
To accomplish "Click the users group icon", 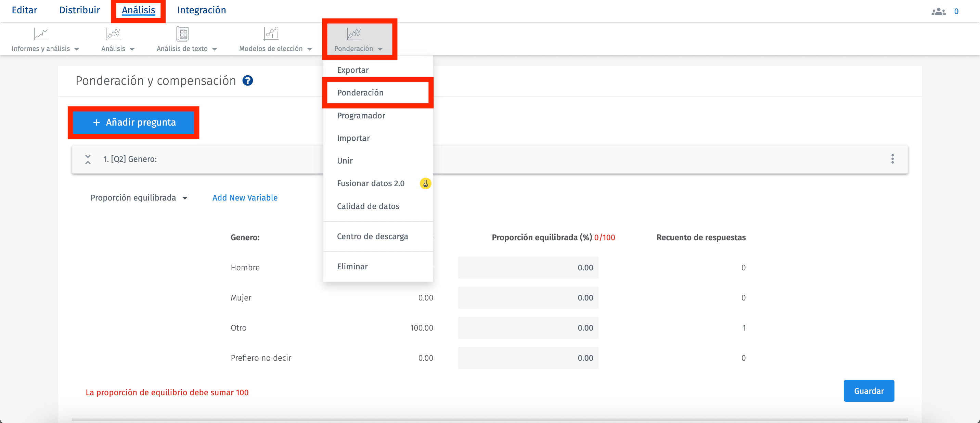I will coord(939,11).
